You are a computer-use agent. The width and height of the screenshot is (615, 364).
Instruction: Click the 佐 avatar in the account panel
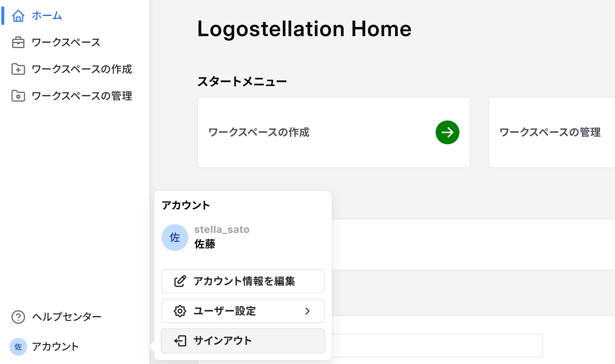coord(175,237)
